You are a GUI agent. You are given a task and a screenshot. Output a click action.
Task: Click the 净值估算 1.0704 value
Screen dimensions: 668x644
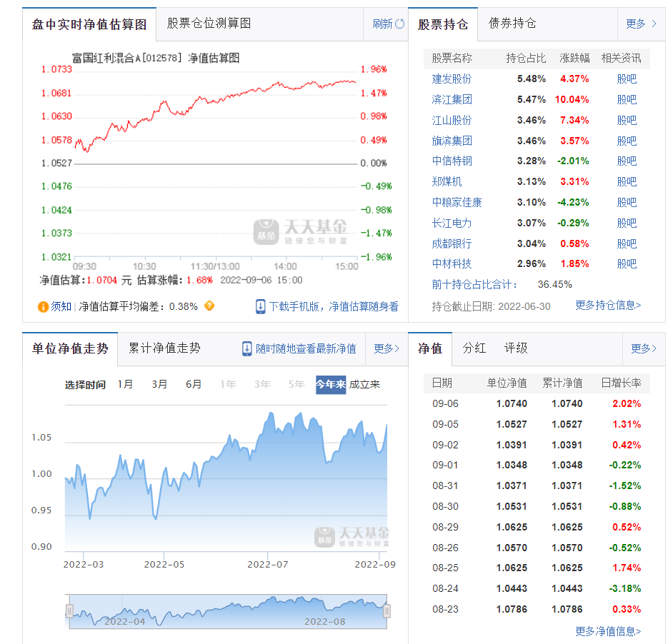coord(102,280)
